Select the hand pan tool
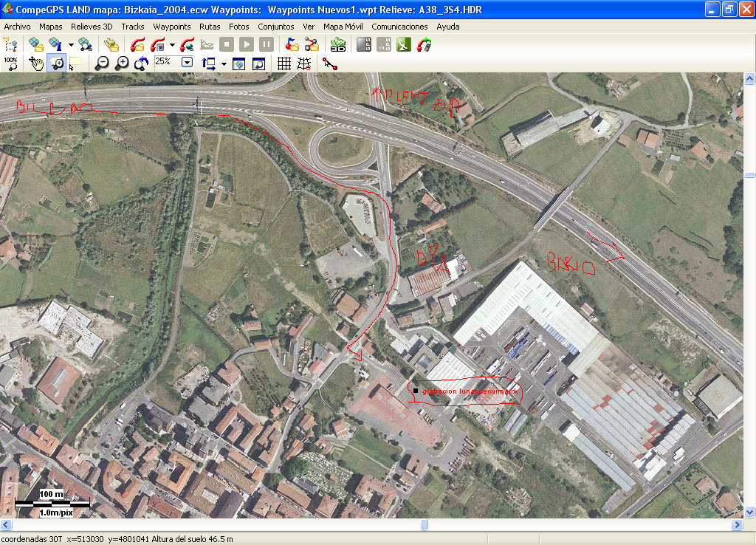756x545 pixels. click(35, 64)
